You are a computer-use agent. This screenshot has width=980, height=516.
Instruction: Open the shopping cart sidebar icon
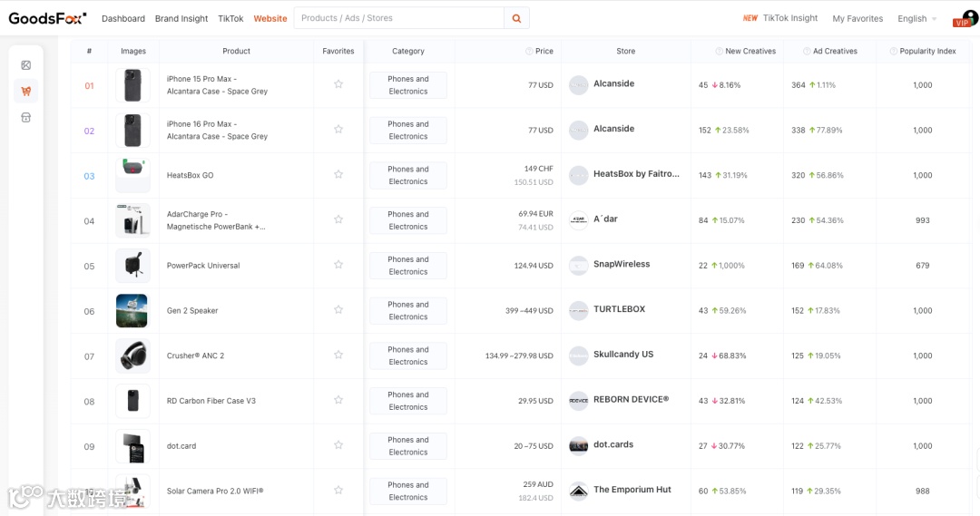[26, 91]
